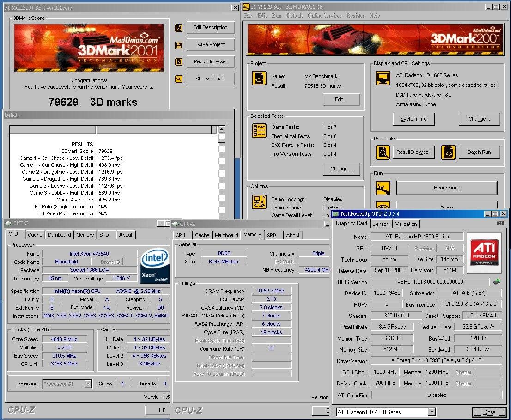Click Batch Run button
The image size is (511, 420).
pos(479,152)
